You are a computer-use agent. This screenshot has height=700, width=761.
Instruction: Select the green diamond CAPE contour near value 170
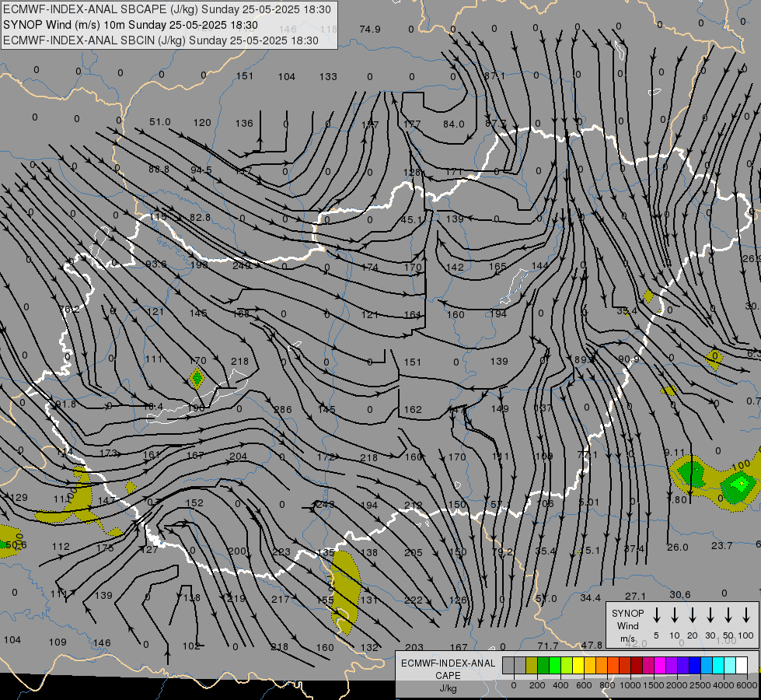click(x=197, y=379)
